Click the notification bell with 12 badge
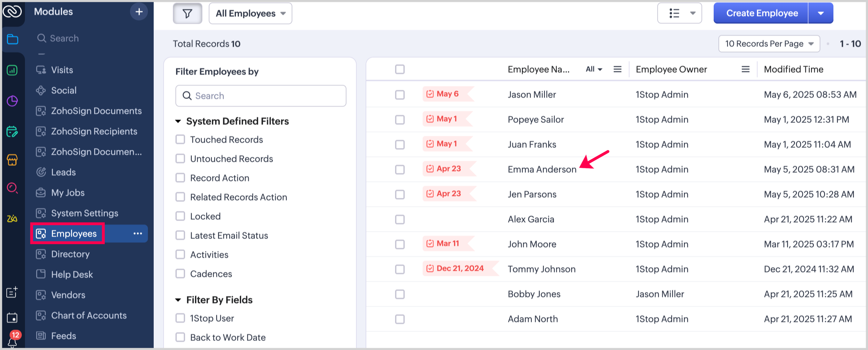The image size is (868, 350). pos(12,341)
